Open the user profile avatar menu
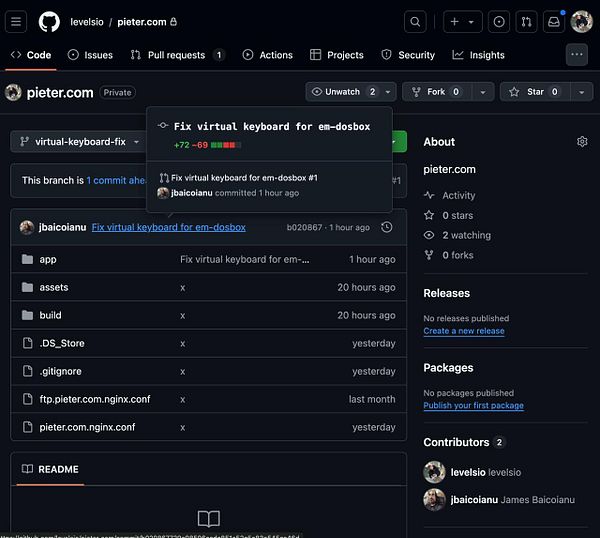Viewport: 600px width, 538px height. 581,22
